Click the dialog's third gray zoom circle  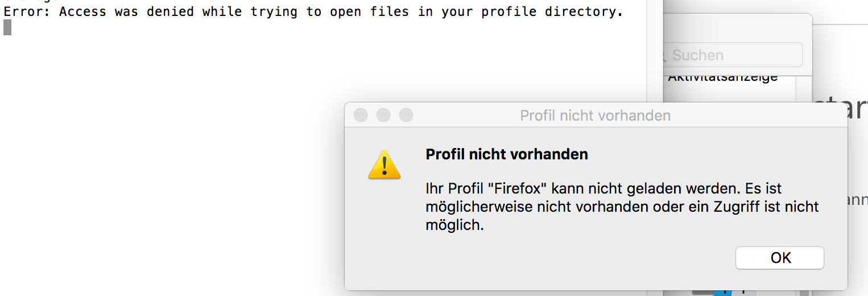pos(406,115)
